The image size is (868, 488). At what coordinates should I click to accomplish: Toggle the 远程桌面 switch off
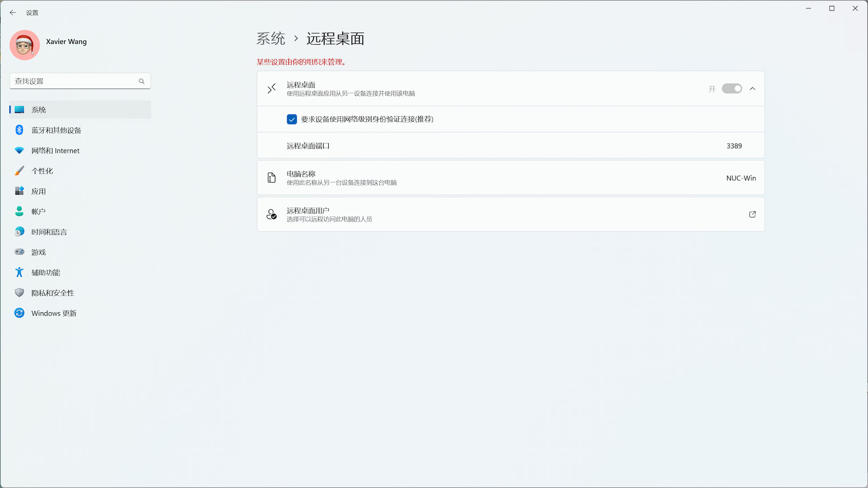[731, 89]
